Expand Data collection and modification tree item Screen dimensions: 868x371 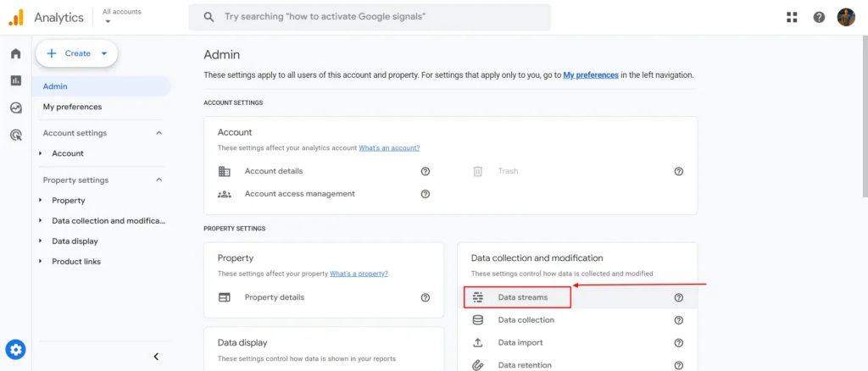tap(41, 220)
